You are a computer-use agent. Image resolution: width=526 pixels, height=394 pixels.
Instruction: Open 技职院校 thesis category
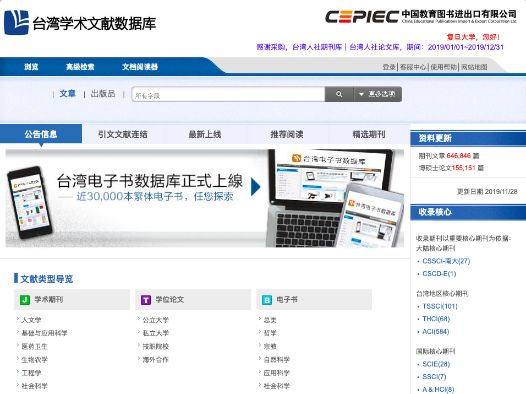tap(156, 346)
